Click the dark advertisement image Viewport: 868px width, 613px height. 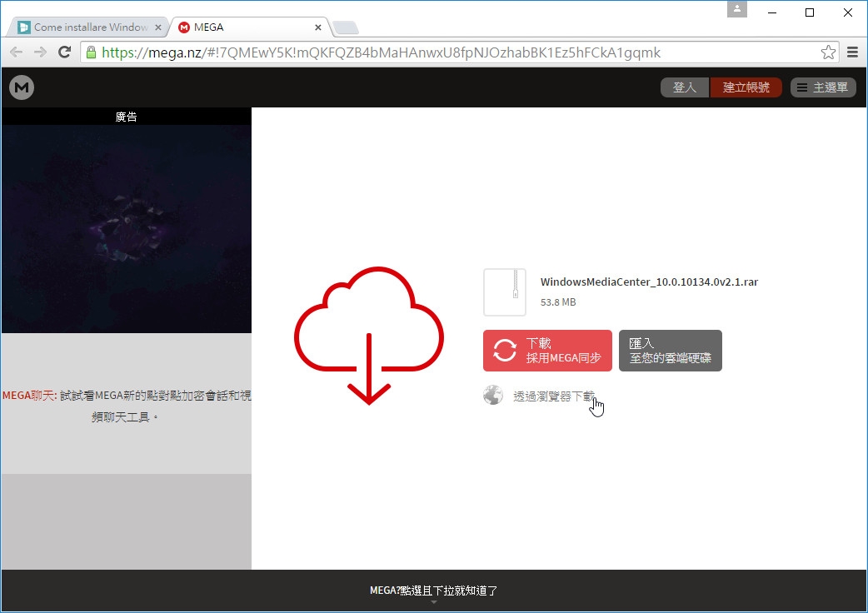127,228
